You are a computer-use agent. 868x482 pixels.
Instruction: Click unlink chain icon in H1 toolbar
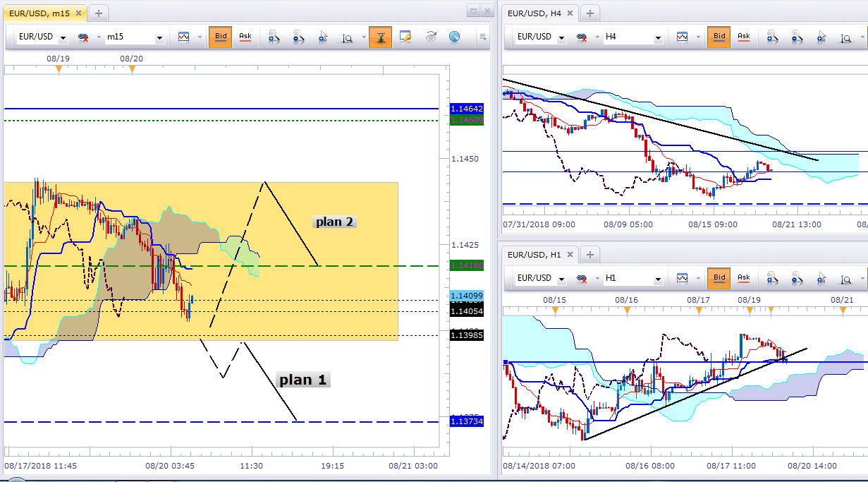point(582,279)
